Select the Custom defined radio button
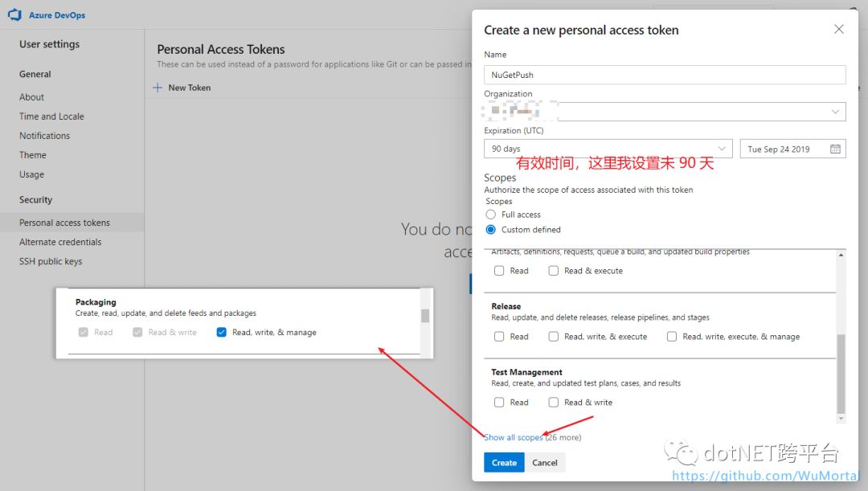The image size is (868, 491). [x=490, y=229]
